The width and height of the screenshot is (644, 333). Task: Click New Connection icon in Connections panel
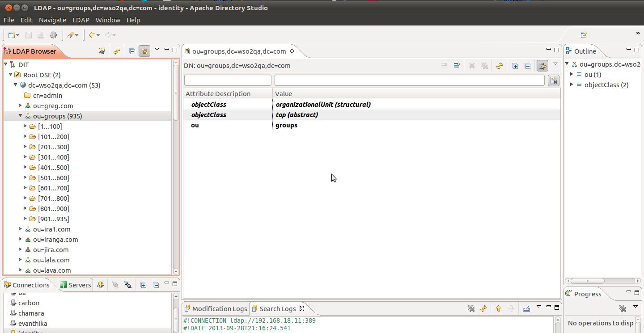100,285
